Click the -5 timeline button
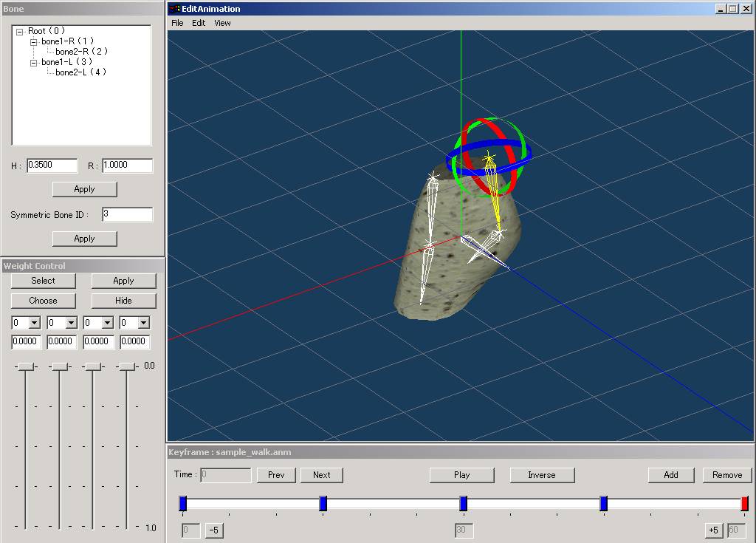Viewport: 756px width, 543px height. point(214,530)
